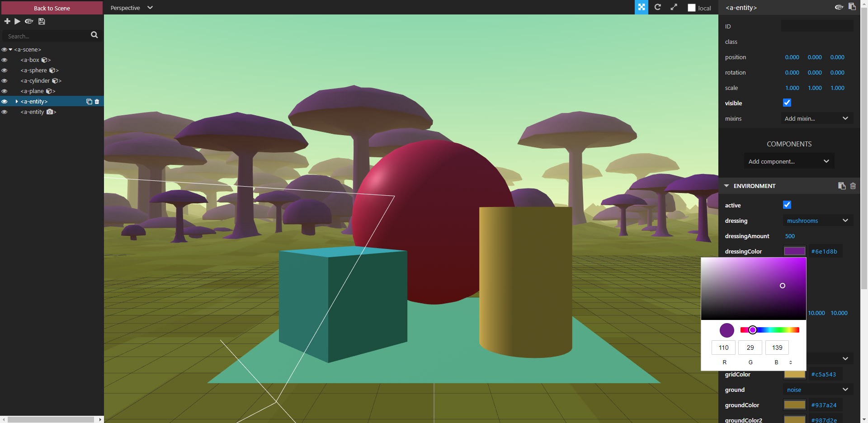The width and height of the screenshot is (868, 423).
Task: Select a-sphere in scene graph
Action: tap(34, 70)
